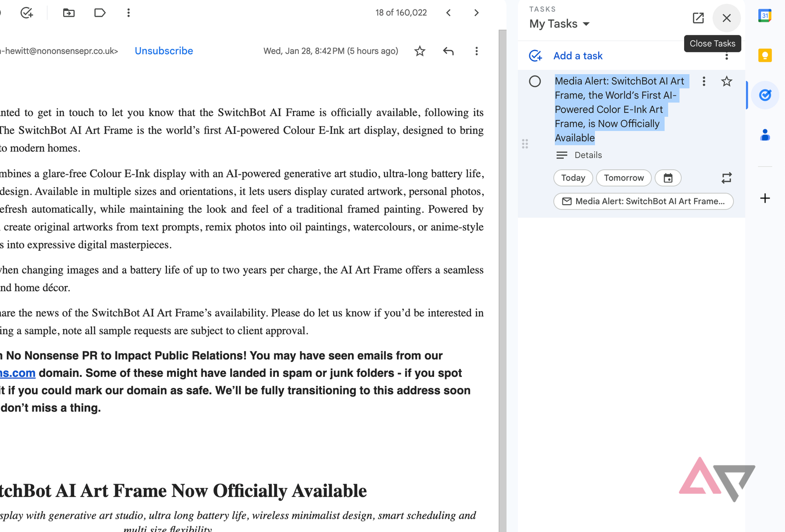Open the label icon in the toolbar
This screenshot has height=532, width=785.
pyautogui.click(x=99, y=13)
